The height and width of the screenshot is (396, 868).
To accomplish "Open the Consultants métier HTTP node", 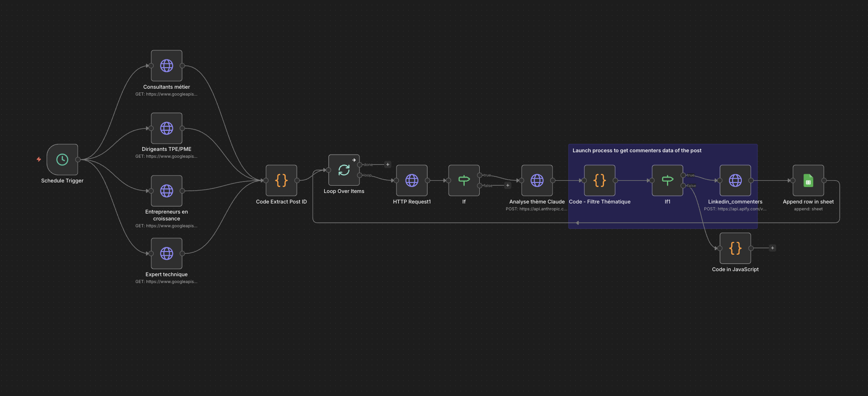I will pyautogui.click(x=166, y=66).
